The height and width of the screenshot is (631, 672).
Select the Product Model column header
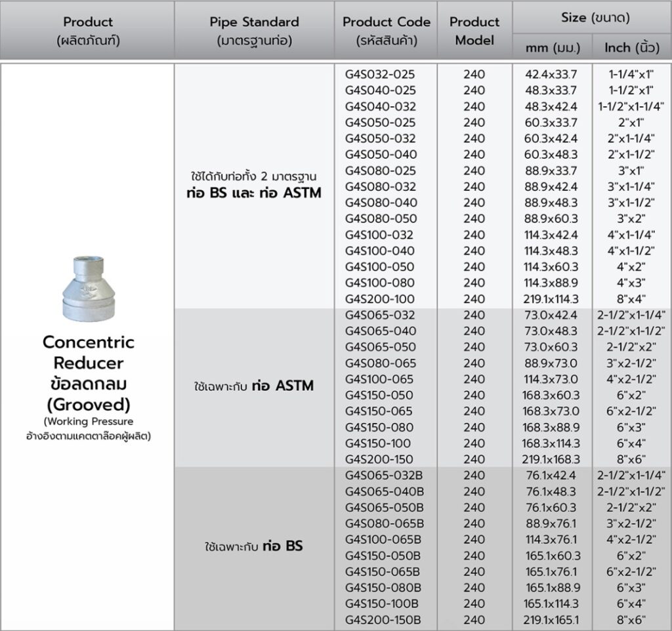click(x=474, y=30)
